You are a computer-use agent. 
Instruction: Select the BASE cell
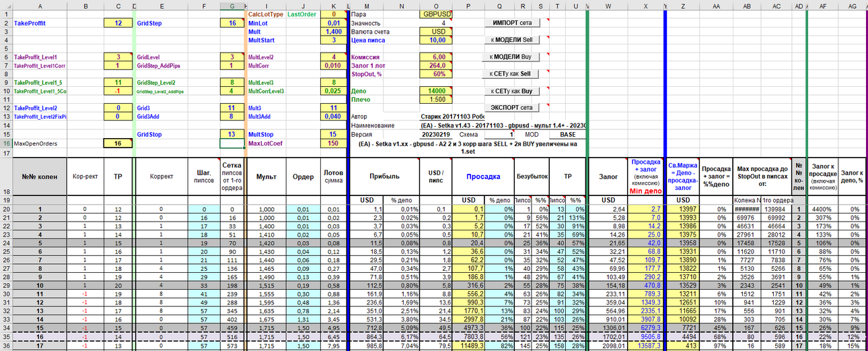pos(567,134)
